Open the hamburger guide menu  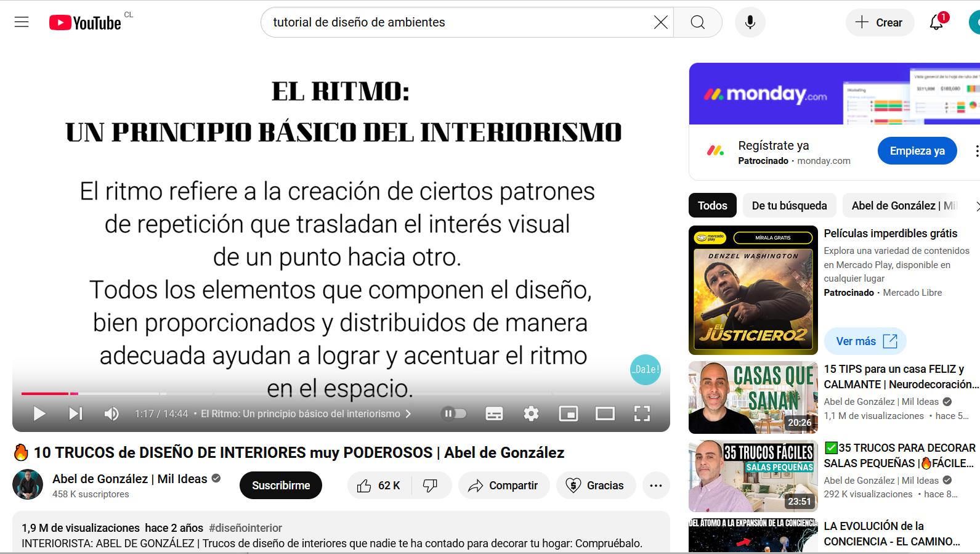pyautogui.click(x=22, y=22)
